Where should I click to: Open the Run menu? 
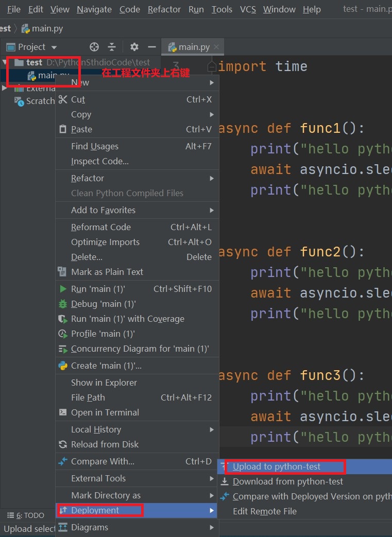click(x=196, y=9)
